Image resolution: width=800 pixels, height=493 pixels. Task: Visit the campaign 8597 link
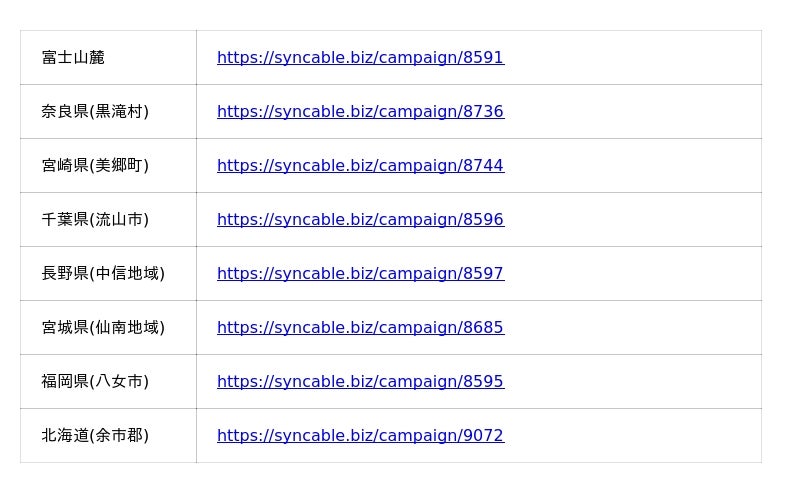(x=360, y=274)
